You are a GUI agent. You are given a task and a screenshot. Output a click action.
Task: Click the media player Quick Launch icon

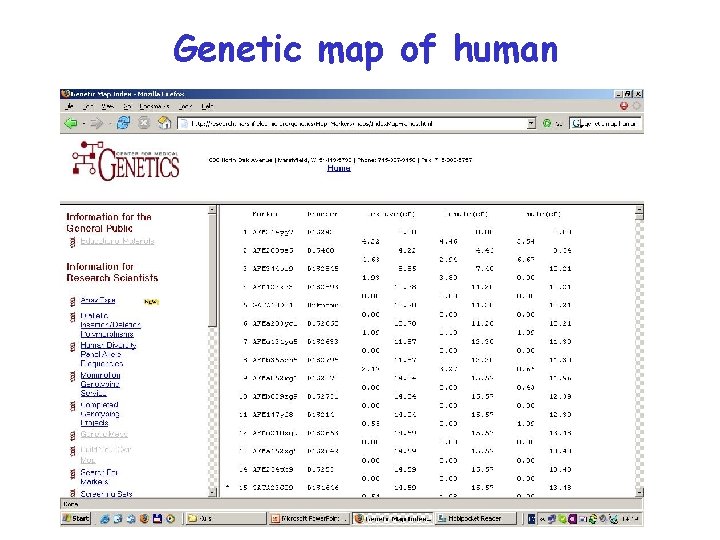coord(170,518)
